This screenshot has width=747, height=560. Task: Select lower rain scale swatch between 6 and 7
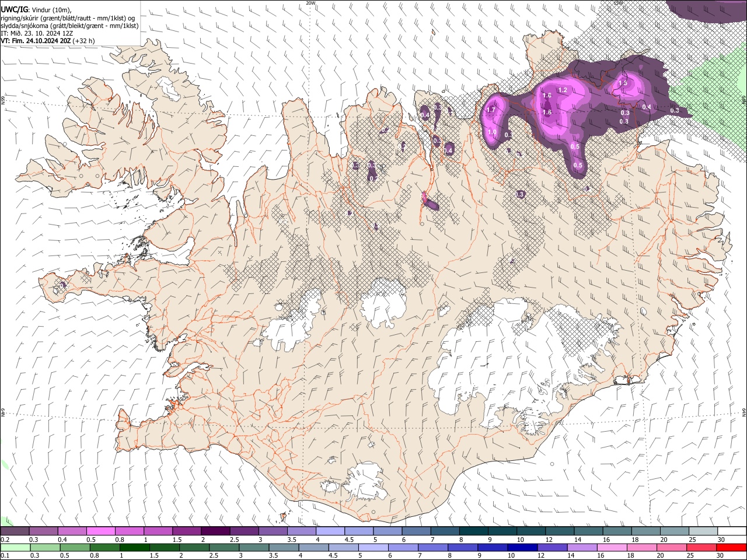point(402,547)
